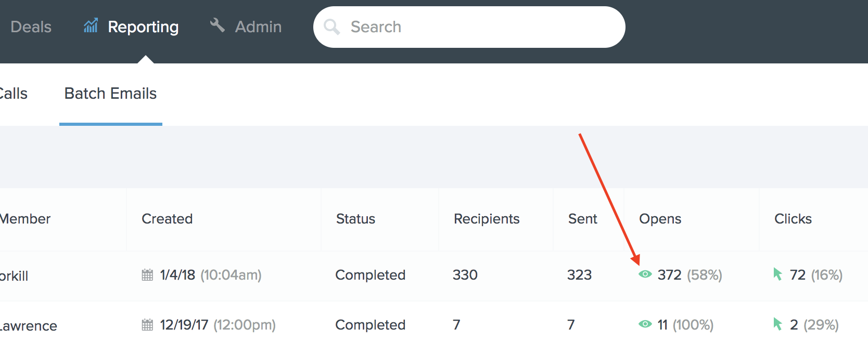Click the eye icon next to 372 opens
Viewport: 868px width, 341px height.
[x=645, y=274]
